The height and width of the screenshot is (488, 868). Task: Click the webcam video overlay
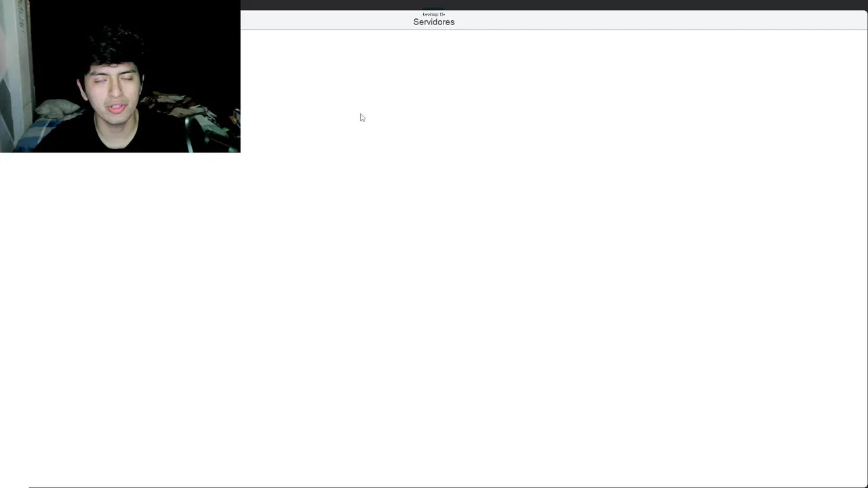pyautogui.click(x=120, y=76)
